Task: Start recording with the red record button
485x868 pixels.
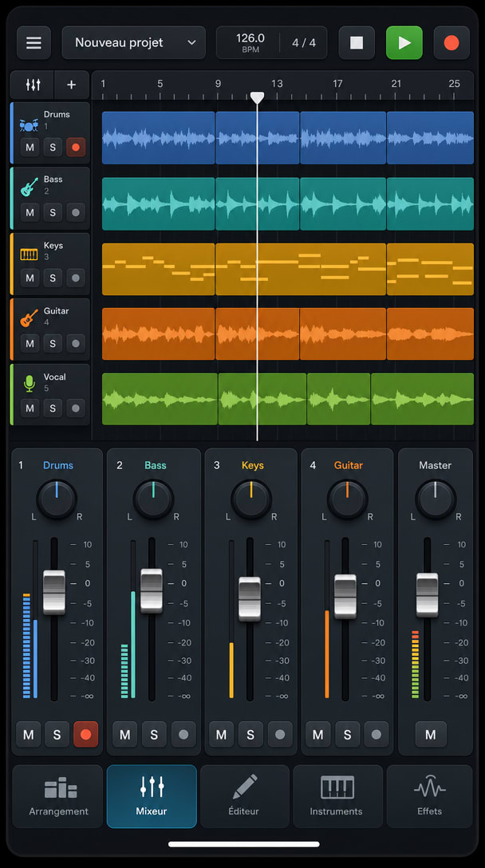Action: coord(451,42)
